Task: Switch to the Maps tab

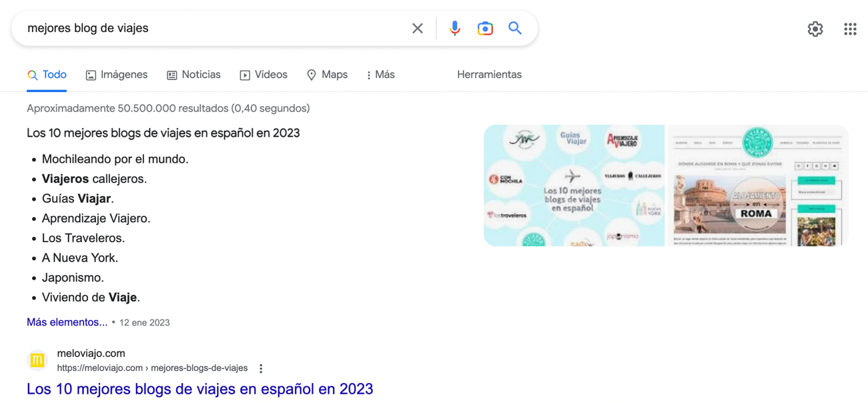Action: (x=327, y=75)
